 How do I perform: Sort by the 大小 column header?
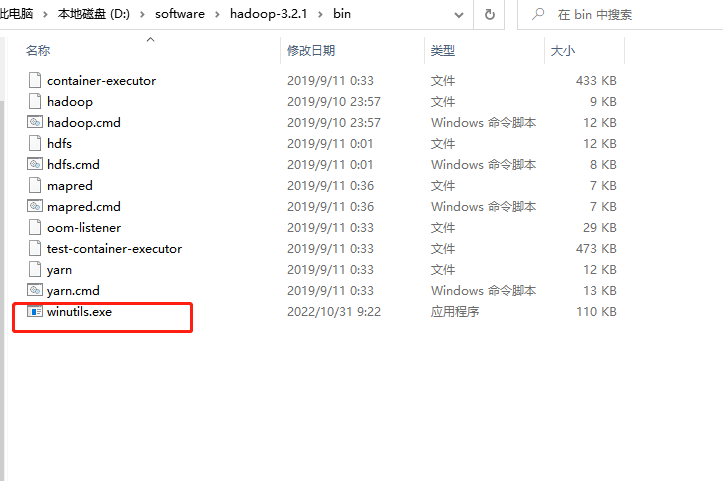point(563,50)
